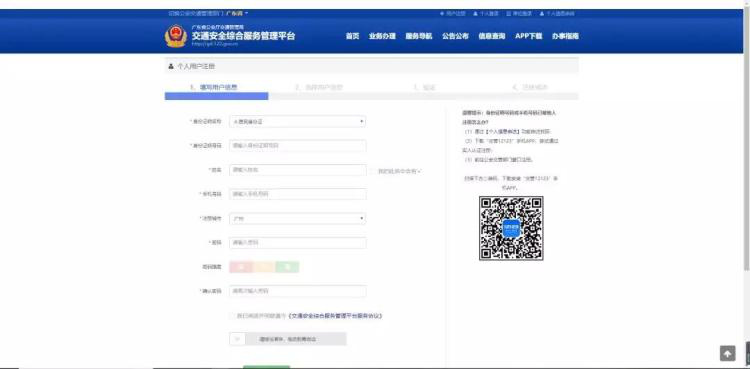Click the 单位登录 icon link in top bar
750x369 pixels.
(x=519, y=13)
